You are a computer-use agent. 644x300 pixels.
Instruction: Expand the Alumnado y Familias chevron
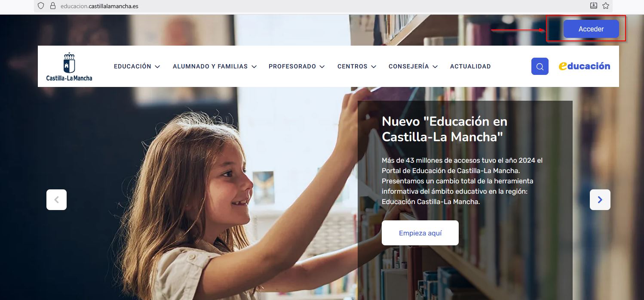tap(254, 67)
